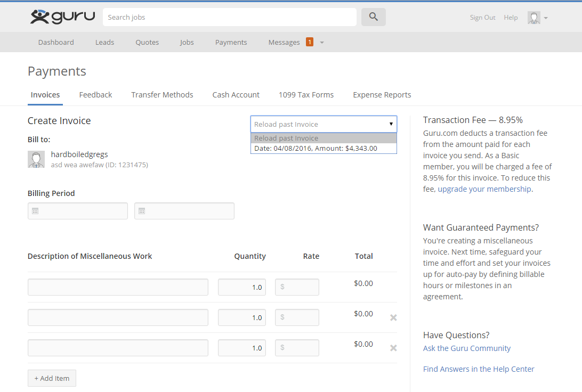This screenshot has height=392, width=582.
Task: Open the billing period start date field
Action: [x=78, y=211]
